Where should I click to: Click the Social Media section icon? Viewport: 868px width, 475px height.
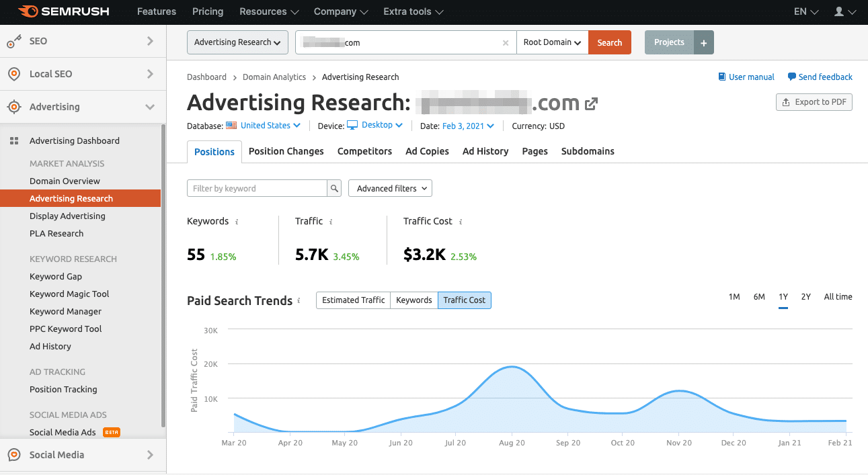(x=14, y=455)
